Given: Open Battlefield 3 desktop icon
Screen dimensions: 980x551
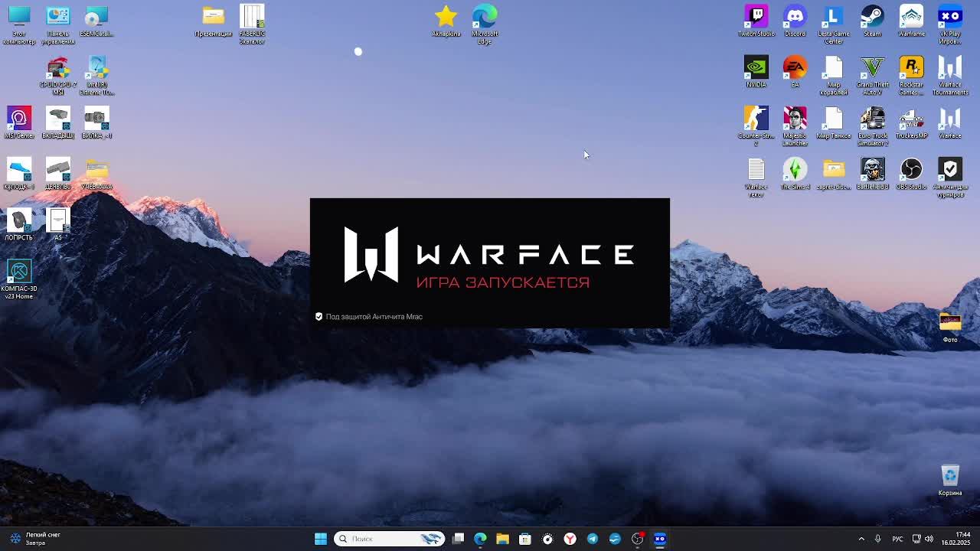Looking at the screenshot, I should tap(872, 174).
